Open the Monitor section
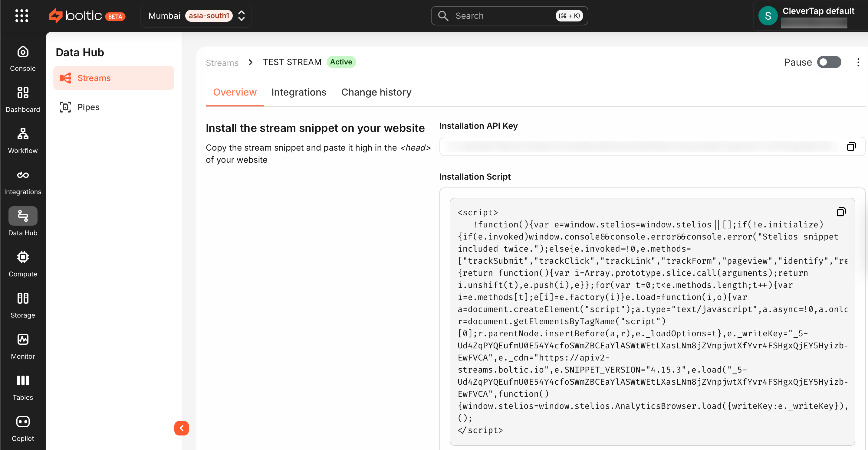This screenshot has width=868, height=450. click(x=23, y=346)
